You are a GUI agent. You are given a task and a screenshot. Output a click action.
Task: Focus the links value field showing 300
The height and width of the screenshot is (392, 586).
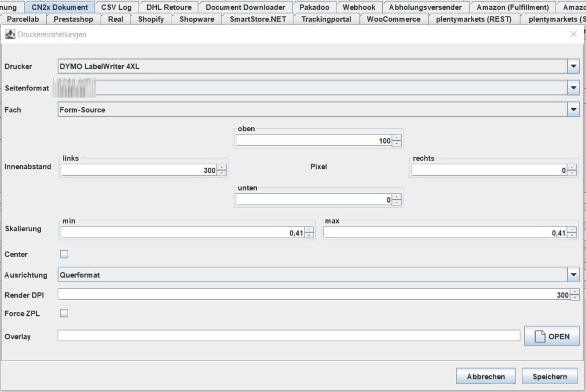click(139, 170)
